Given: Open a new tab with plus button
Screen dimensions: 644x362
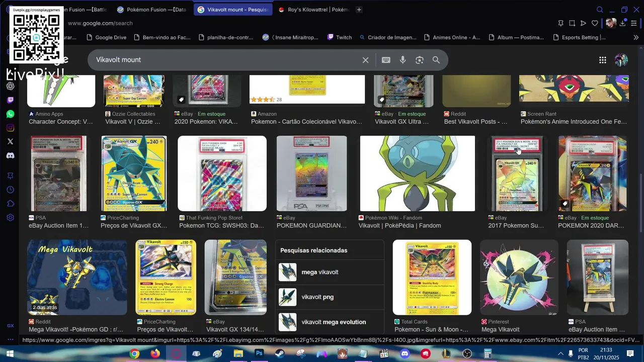Looking at the screenshot, I should click(359, 10).
